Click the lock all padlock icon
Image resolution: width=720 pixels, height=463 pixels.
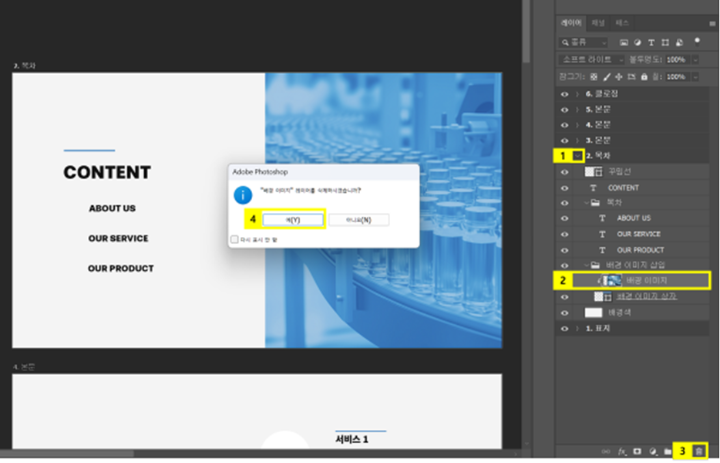644,77
